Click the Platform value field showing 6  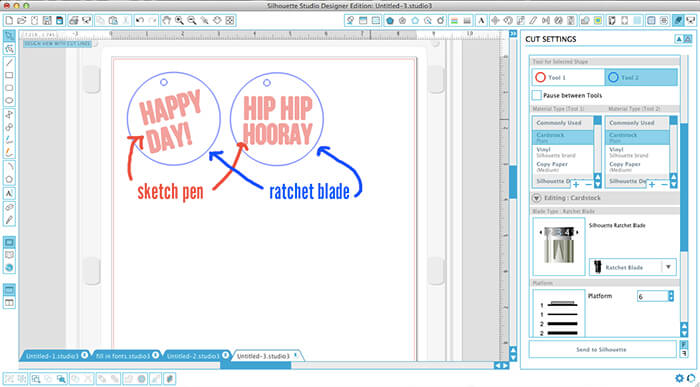click(x=652, y=296)
